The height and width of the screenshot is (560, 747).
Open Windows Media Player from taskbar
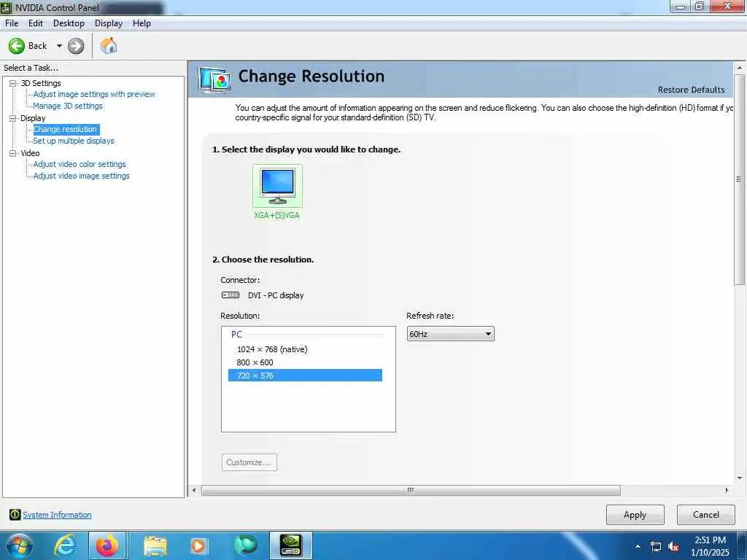pos(198,546)
